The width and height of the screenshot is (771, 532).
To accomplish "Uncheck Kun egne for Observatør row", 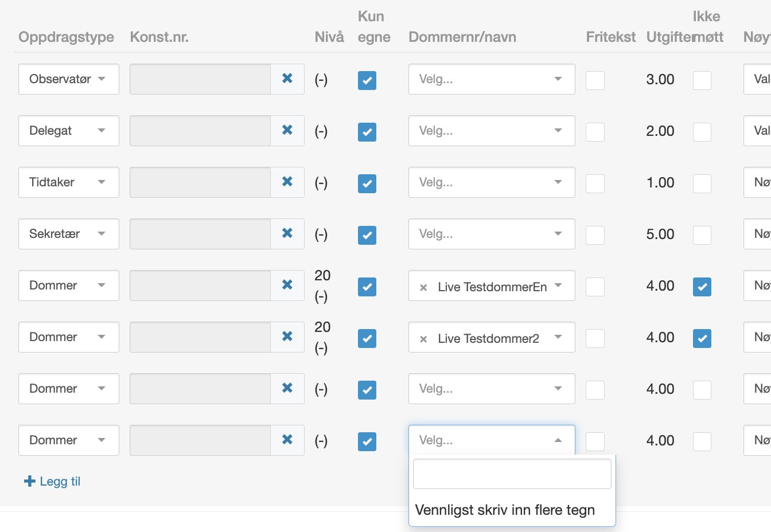I will tap(367, 80).
